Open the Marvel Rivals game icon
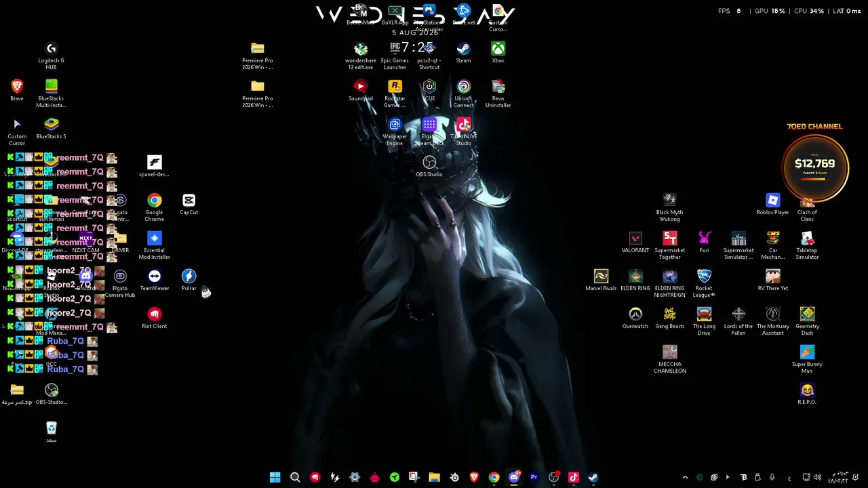Image resolution: width=868 pixels, height=488 pixels. 601,277
